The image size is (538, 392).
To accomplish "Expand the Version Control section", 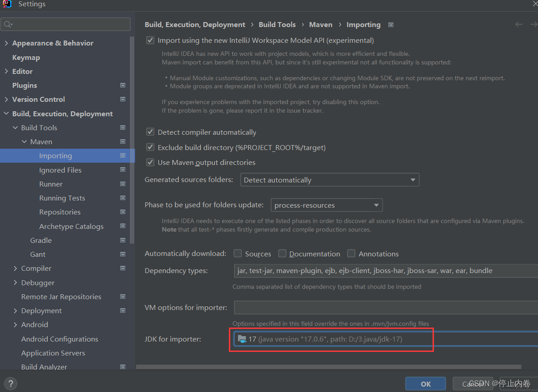I will (6, 99).
